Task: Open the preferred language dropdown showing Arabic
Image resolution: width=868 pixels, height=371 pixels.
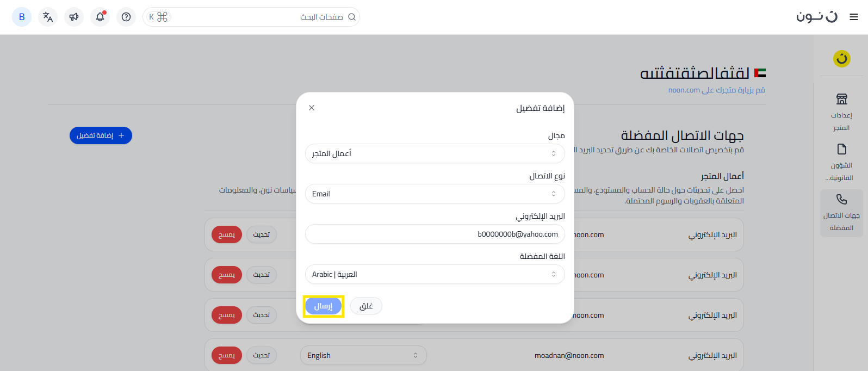Action: point(435,274)
